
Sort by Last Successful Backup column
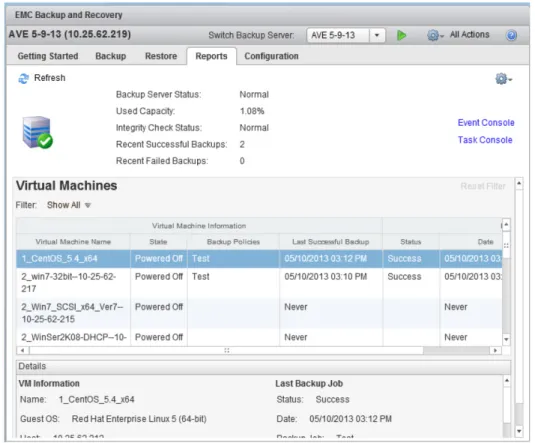(331, 242)
